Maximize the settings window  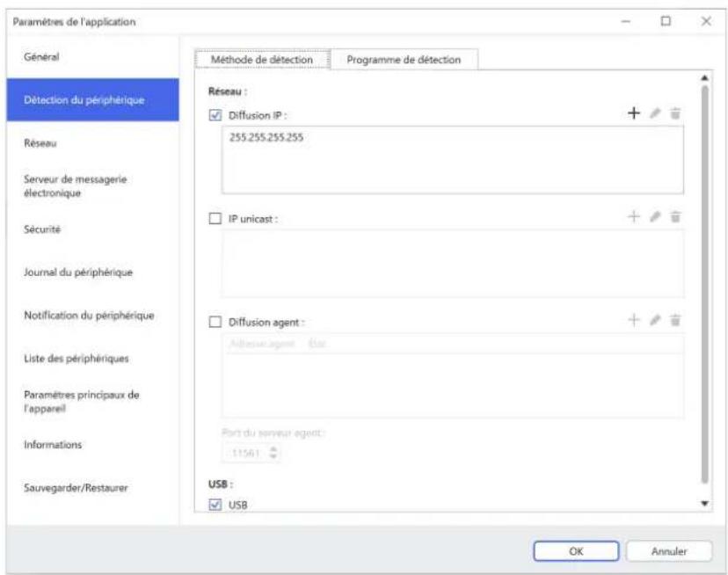pyautogui.click(x=666, y=21)
